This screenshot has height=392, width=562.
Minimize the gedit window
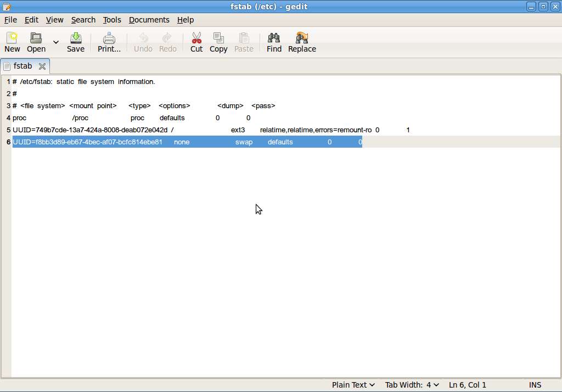pyautogui.click(x=531, y=7)
